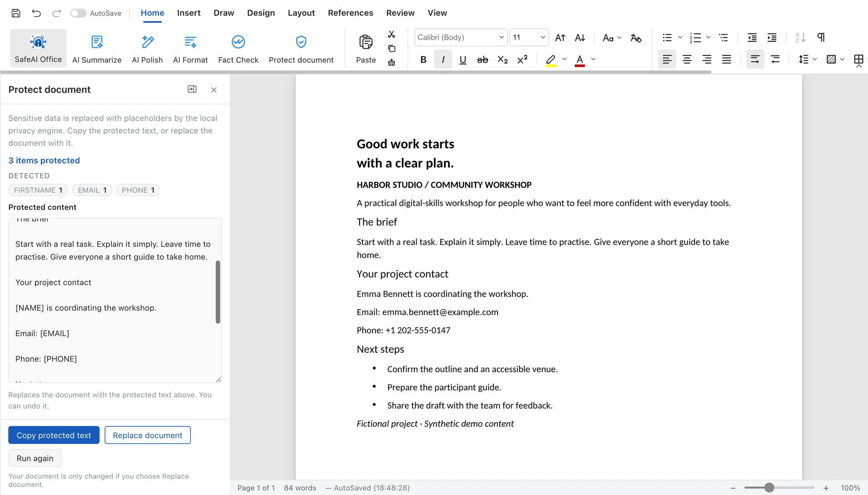Click the format painter icon below copy
The width and height of the screenshot is (868, 495).
pos(392,62)
